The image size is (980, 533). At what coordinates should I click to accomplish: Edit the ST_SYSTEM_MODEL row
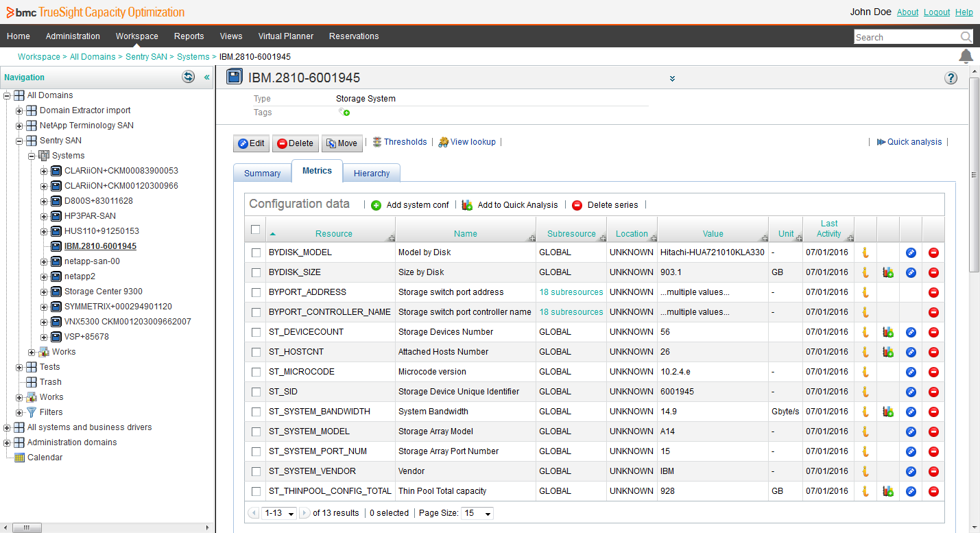pyautogui.click(x=911, y=431)
